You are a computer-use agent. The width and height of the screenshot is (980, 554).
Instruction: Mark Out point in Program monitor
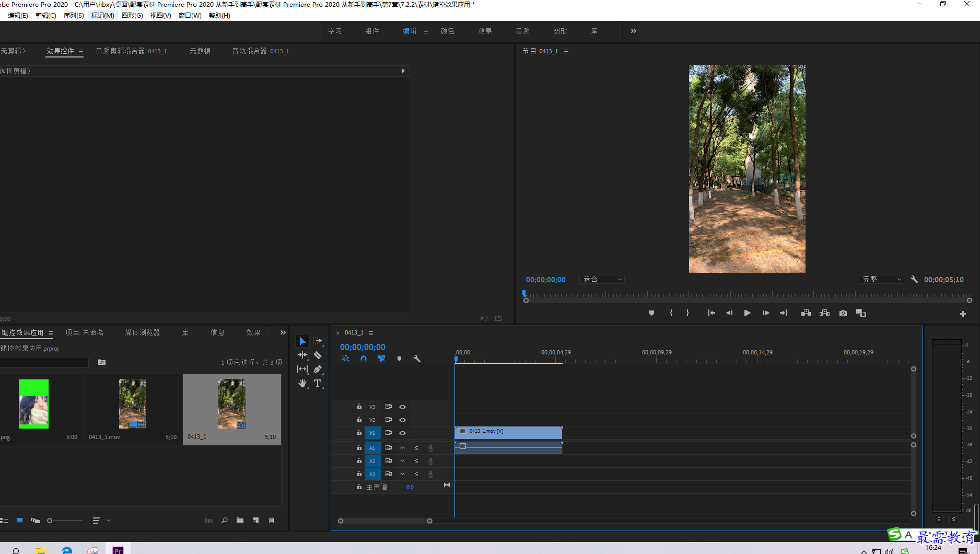tap(687, 313)
